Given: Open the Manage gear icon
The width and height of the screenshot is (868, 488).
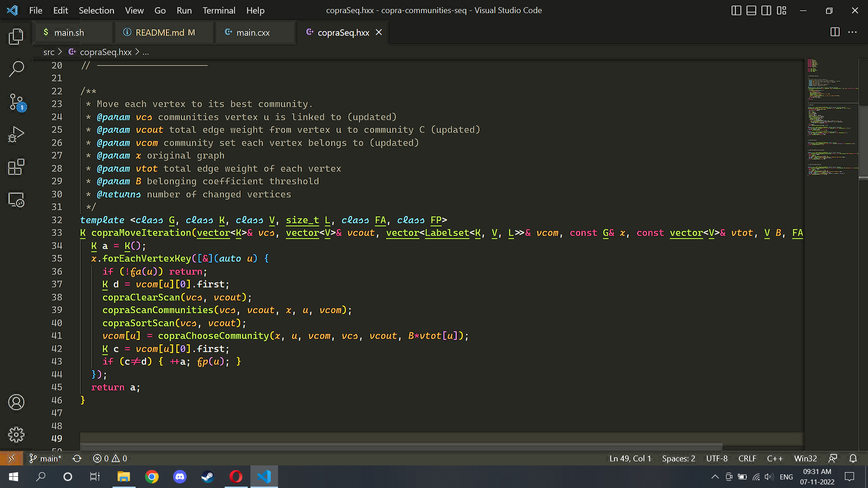Looking at the screenshot, I should (x=16, y=435).
